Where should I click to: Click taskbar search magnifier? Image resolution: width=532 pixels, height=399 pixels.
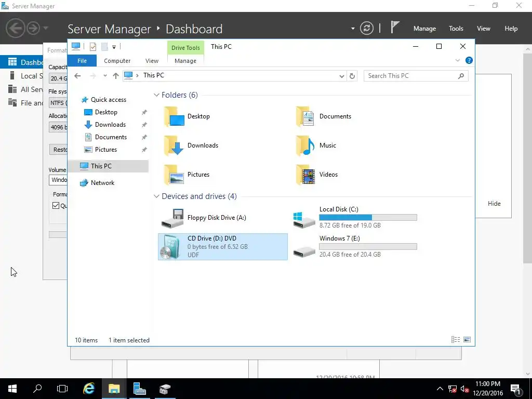[x=37, y=389]
